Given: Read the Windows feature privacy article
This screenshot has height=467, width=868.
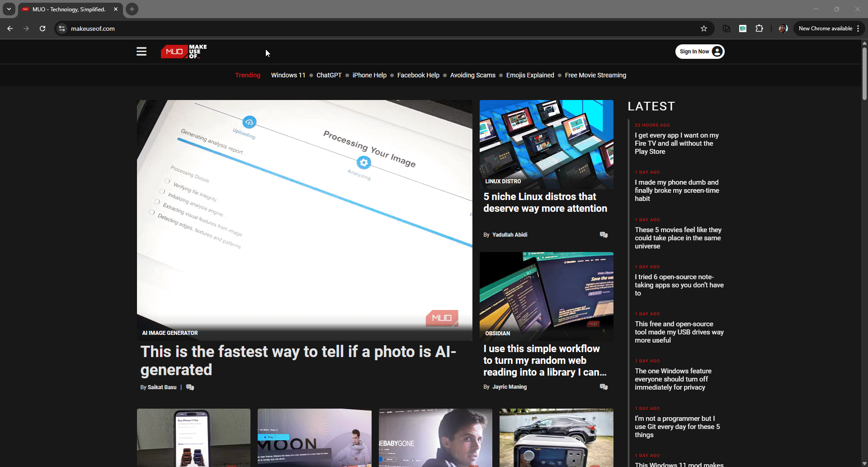Looking at the screenshot, I should 673,379.
